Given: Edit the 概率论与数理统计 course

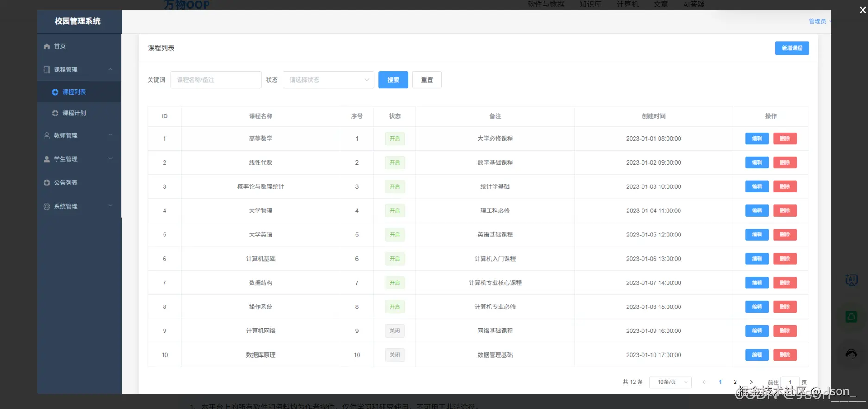Looking at the screenshot, I should pyautogui.click(x=757, y=186).
